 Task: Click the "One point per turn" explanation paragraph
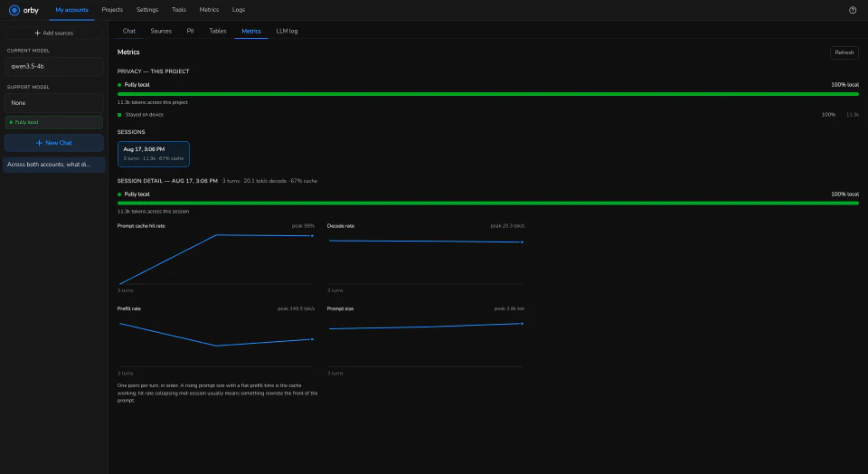click(218, 393)
